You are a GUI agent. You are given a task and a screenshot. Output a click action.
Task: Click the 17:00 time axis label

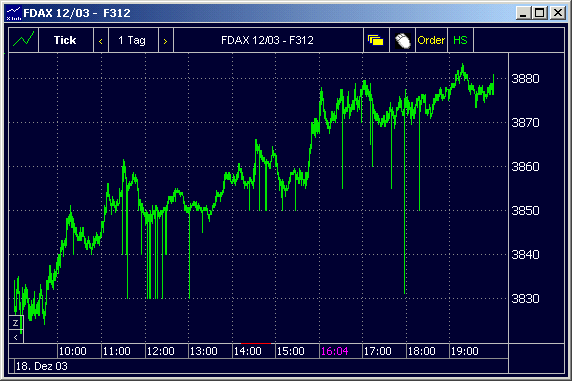[x=378, y=351]
